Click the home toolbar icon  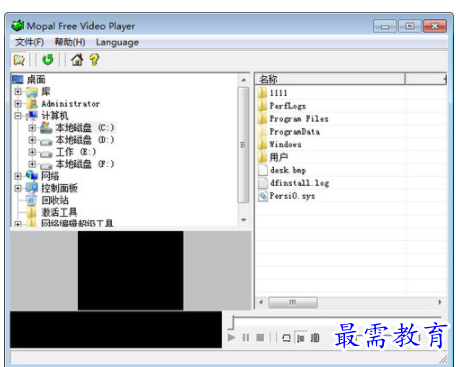coord(77,60)
